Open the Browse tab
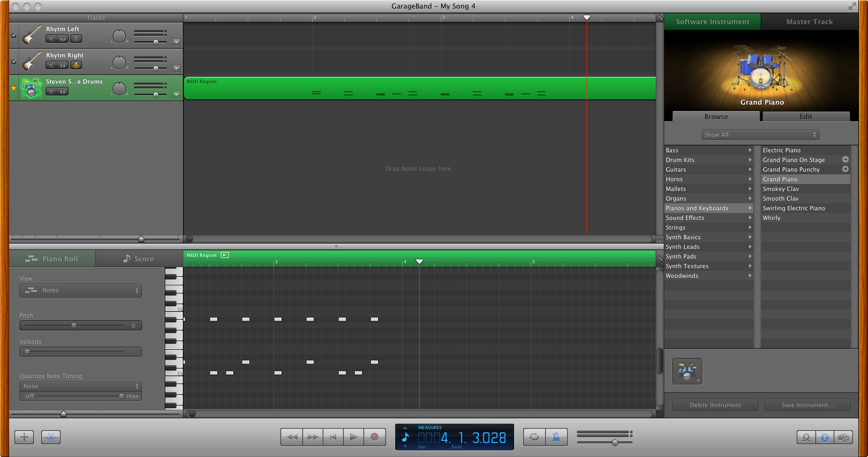868x457 pixels. (x=716, y=116)
